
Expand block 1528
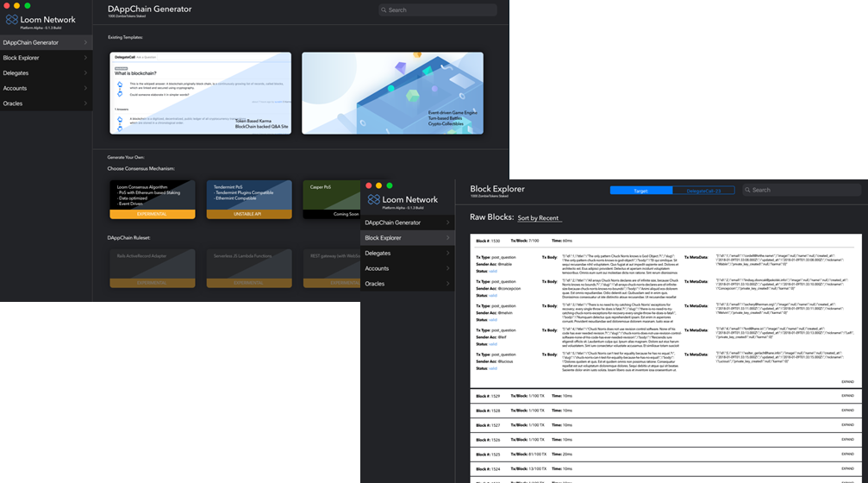[847, 411]
